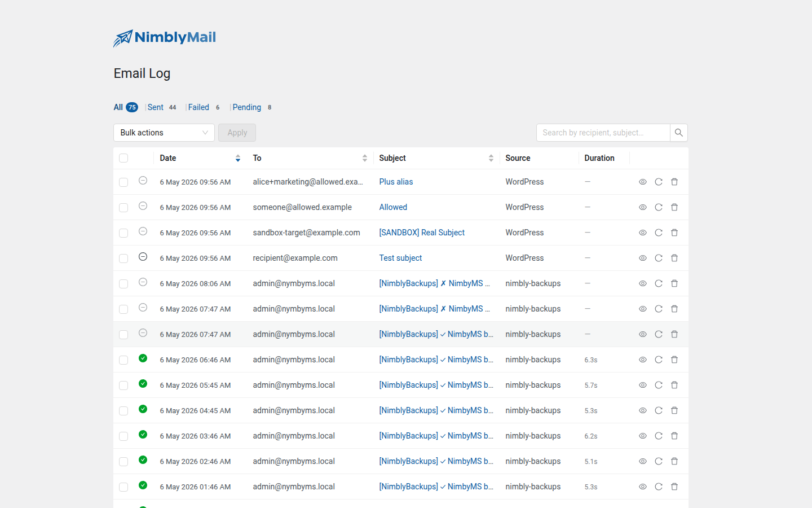Open the 'Plus alias' subject link
The image size is (812, 508).
coord(396,182)
